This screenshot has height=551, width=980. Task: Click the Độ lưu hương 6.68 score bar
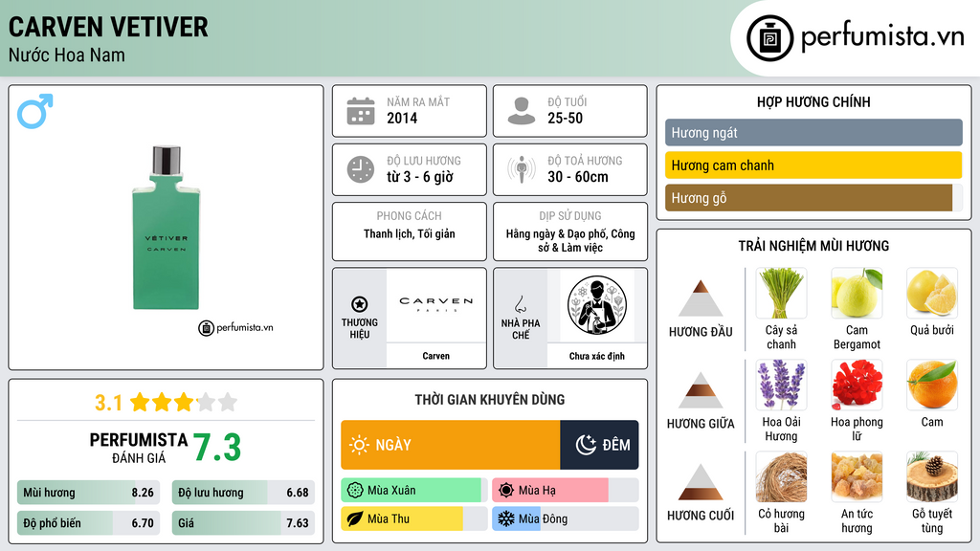(x=243, y=493)
